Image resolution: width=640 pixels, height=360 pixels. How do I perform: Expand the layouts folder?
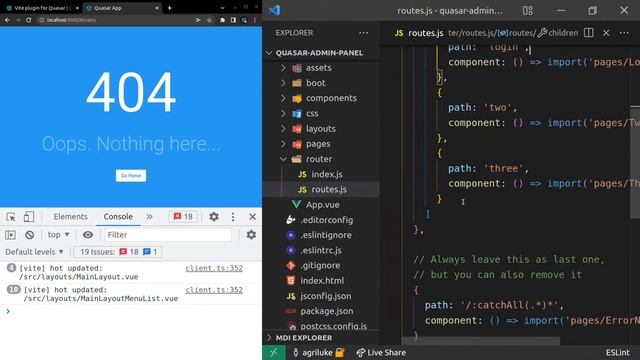321,129
